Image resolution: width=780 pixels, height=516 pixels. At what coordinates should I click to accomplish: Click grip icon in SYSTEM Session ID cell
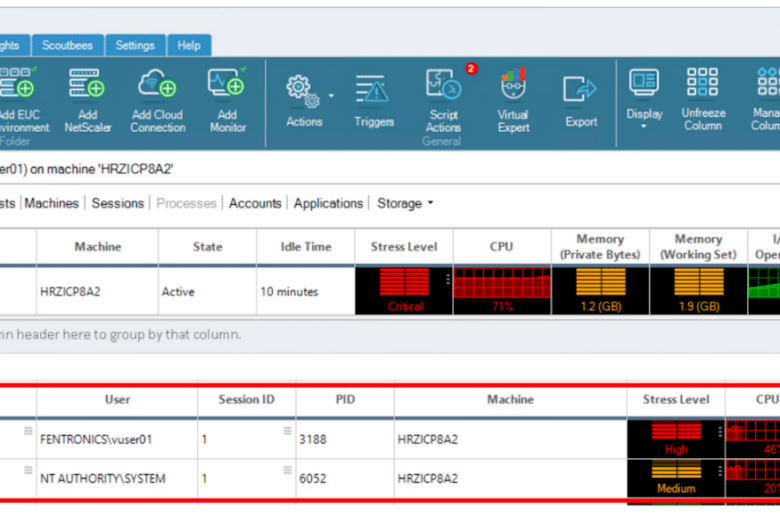(x=288, y=470)
